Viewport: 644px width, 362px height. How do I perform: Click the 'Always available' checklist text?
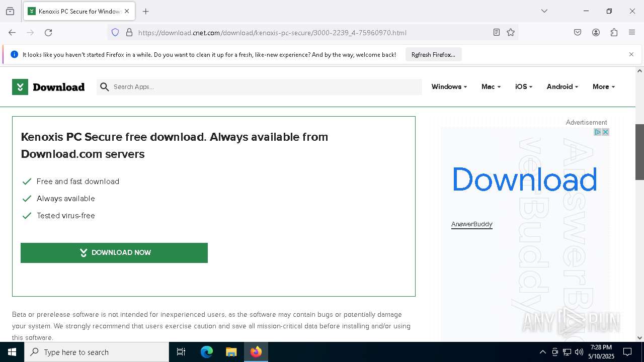[66, 199]
